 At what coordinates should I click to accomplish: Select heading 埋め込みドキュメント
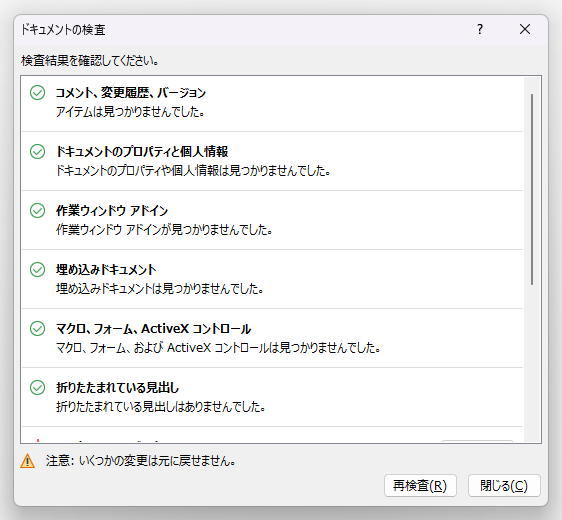click(x=106, y=269)
